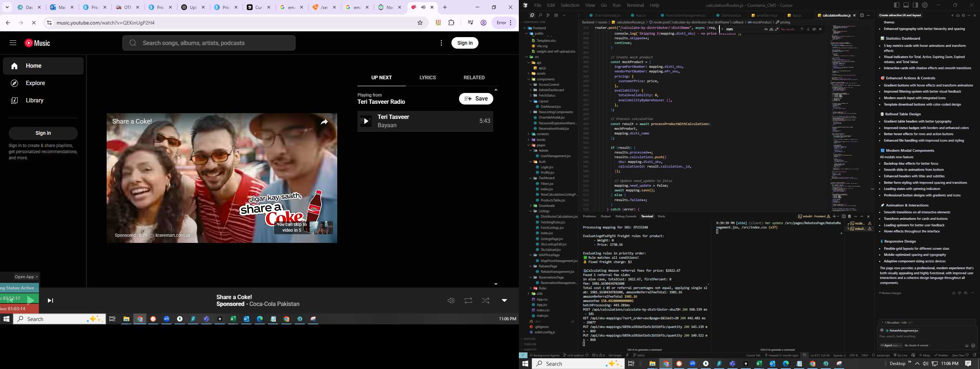
Task: Save the Teri Tasveer Radio queue
Action: (476, 98)
